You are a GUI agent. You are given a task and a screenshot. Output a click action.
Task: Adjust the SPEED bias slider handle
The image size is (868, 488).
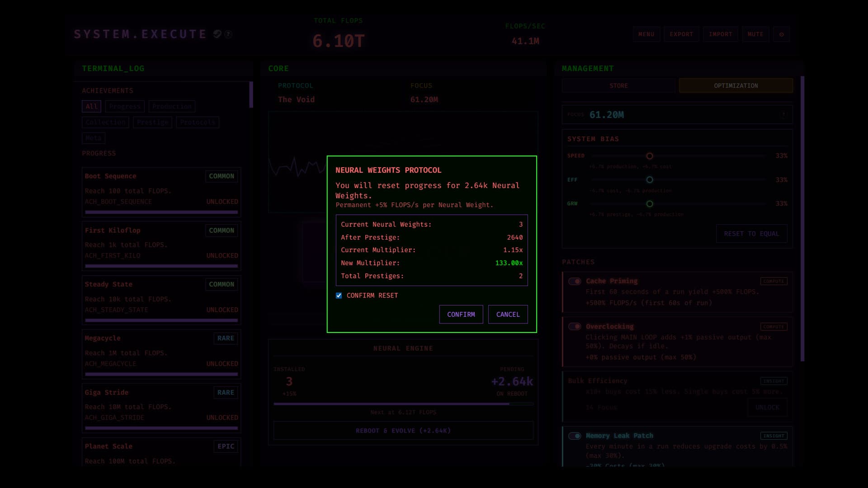650,156
